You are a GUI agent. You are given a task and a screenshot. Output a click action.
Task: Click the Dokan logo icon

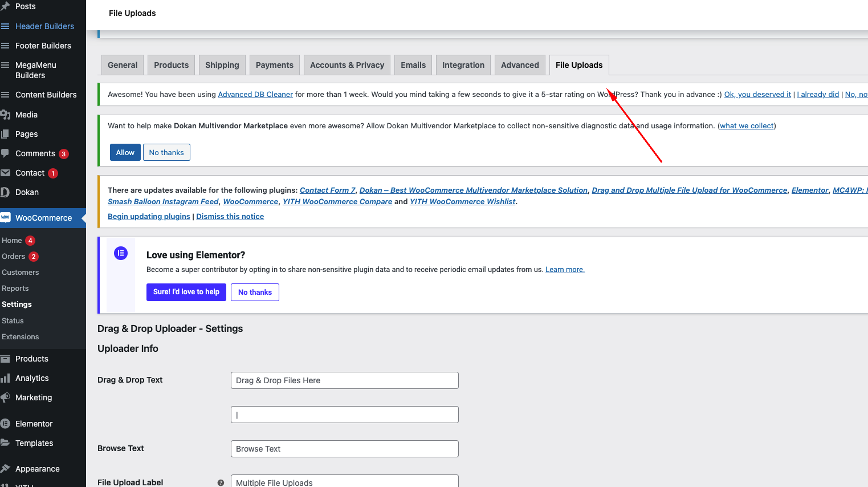tap(5, 192)
